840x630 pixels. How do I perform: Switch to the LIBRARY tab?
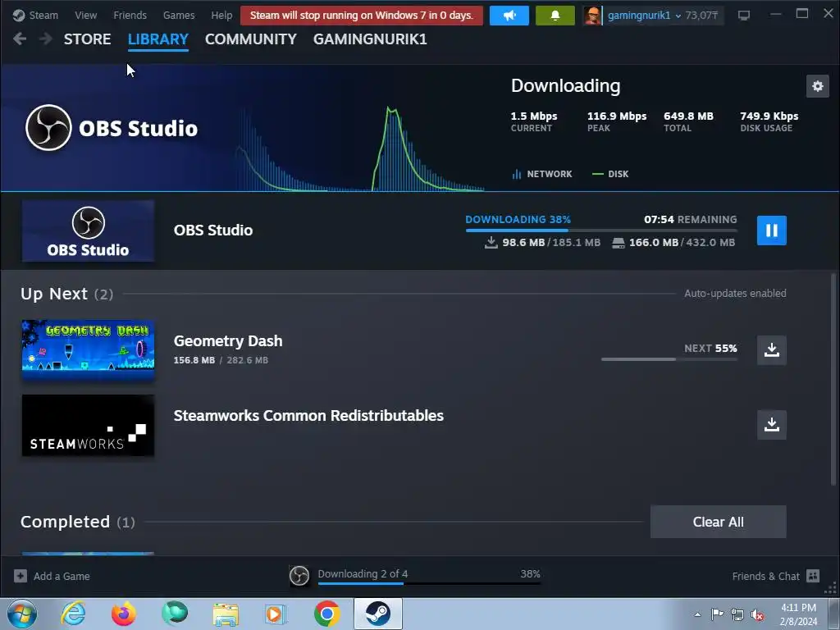pyautogui.click(x=158, y=39)
